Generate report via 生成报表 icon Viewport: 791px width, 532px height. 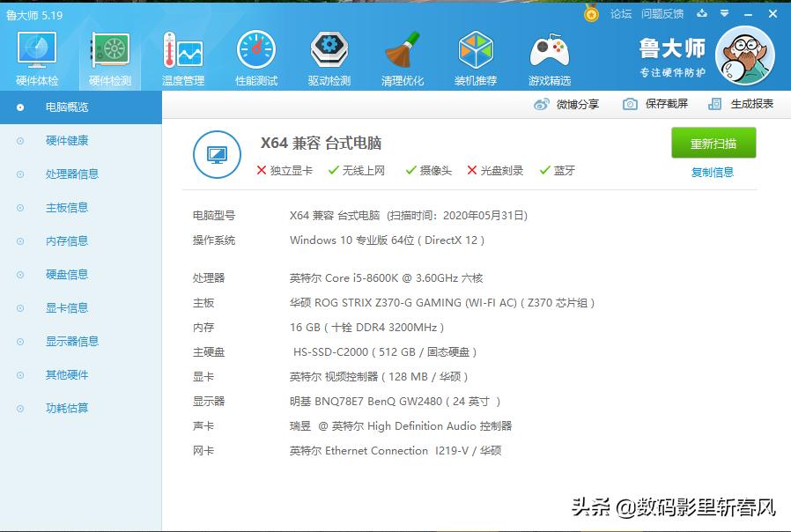click(x=740, y=103)
